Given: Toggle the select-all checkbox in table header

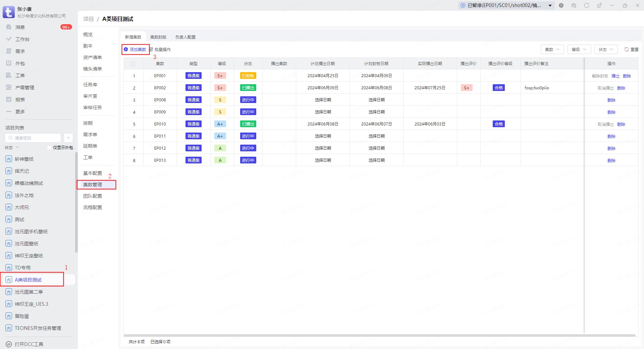Looking at the screenshot, I should click(133, 64).
